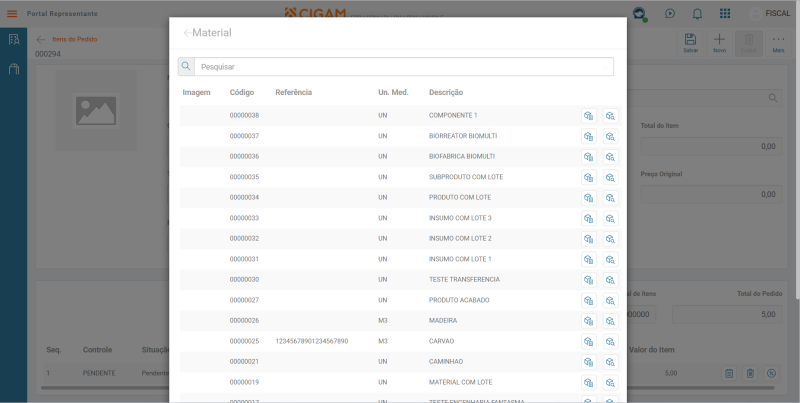Click the box-with-magnifier icon for MATERIAL COM LOTE
Image resolution: width=800 pixels, height=403 pixels.
click(610, 383)
